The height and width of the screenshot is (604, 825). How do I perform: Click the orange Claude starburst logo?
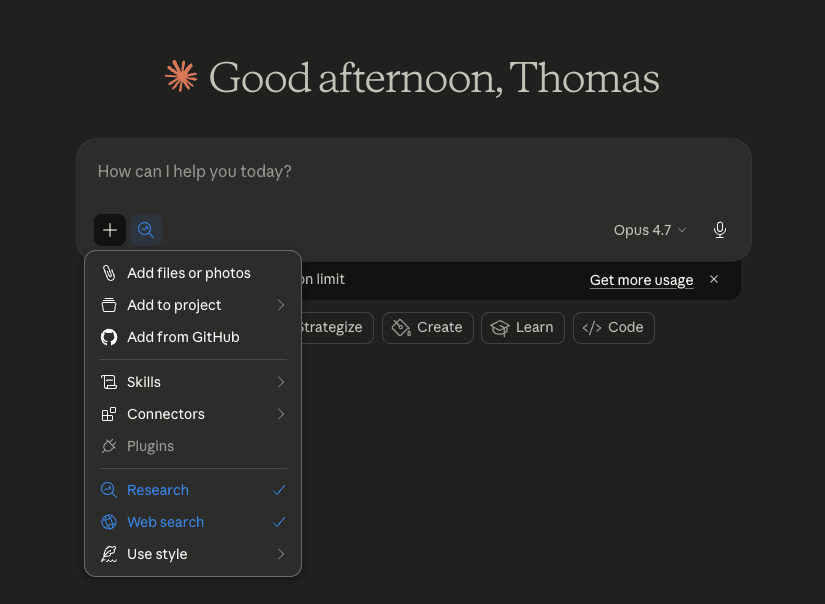pyautogui.click(x=181, y=76)
